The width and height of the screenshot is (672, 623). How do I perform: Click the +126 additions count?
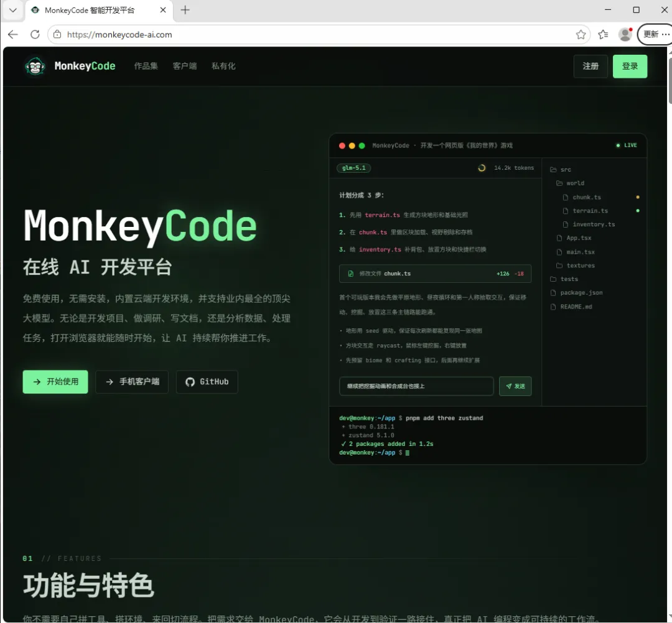point(503,274)
